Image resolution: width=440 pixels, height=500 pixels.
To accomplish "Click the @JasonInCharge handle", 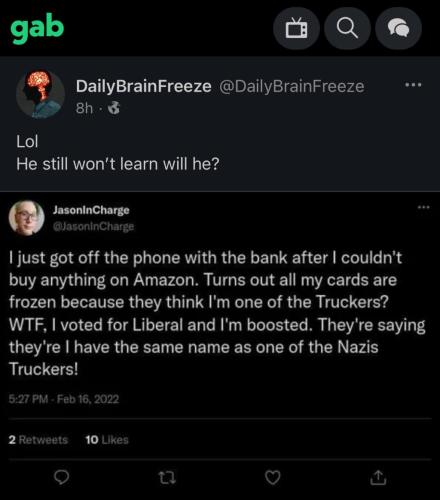I will pos(94,226).
